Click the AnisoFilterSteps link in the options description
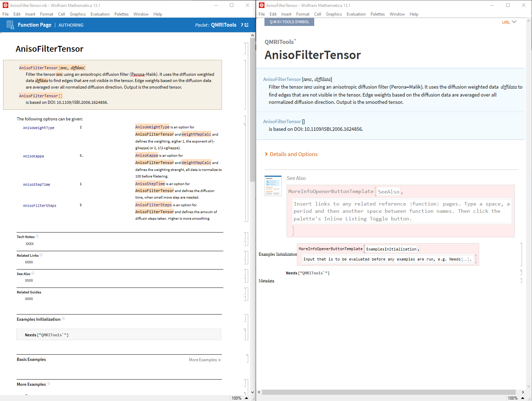The image size is (532, 401). click(x=153, y=205)
